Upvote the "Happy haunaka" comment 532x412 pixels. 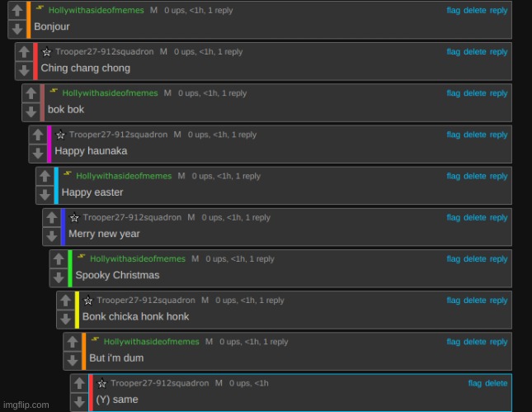(x=37, y=135)
